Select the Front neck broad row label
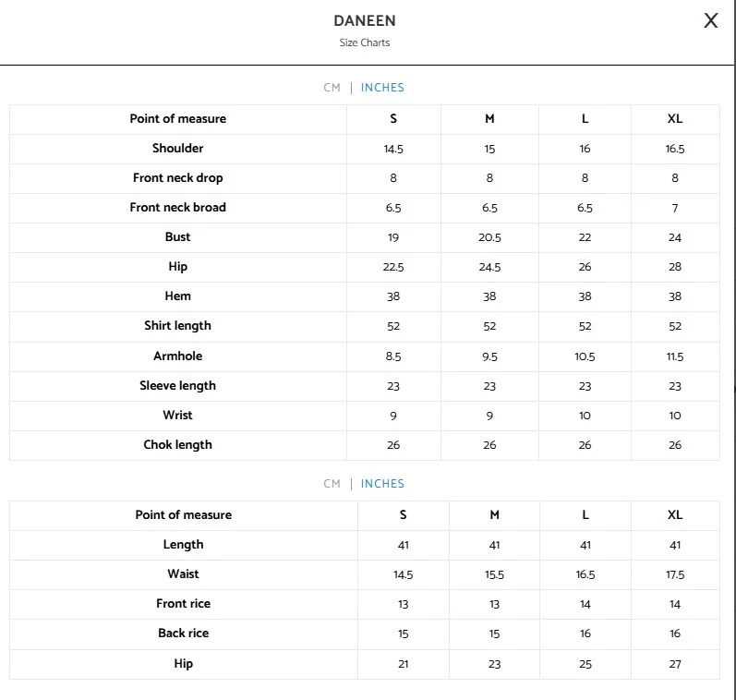Screen dimensions: 736x700 (178, 208)
